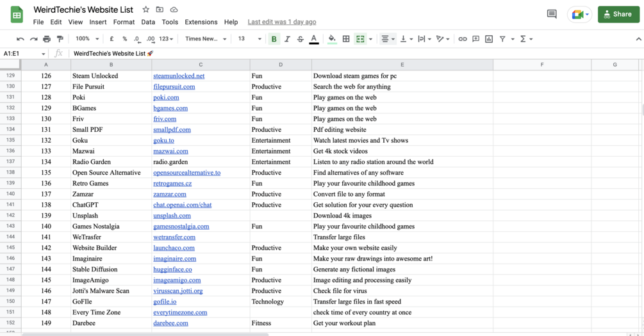Image resolution: width=644 pixels, height=336 pixels.
Task: Decrease decimal places
Action: (x=136, y=39)
